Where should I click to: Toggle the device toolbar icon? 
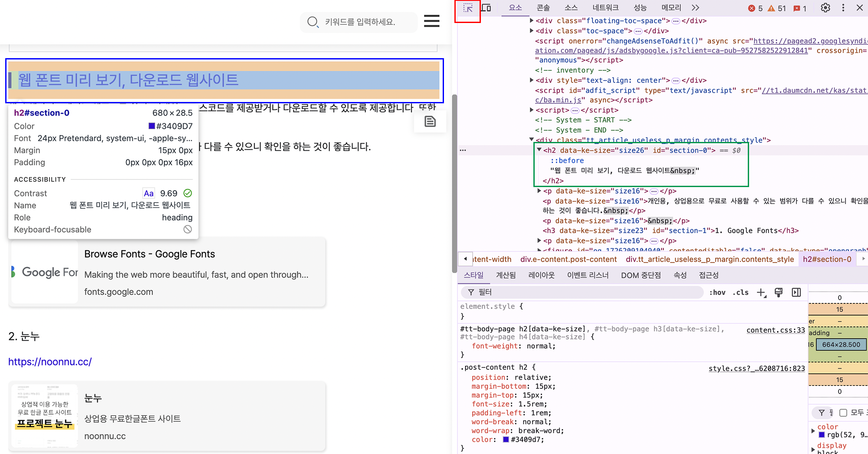486,8
